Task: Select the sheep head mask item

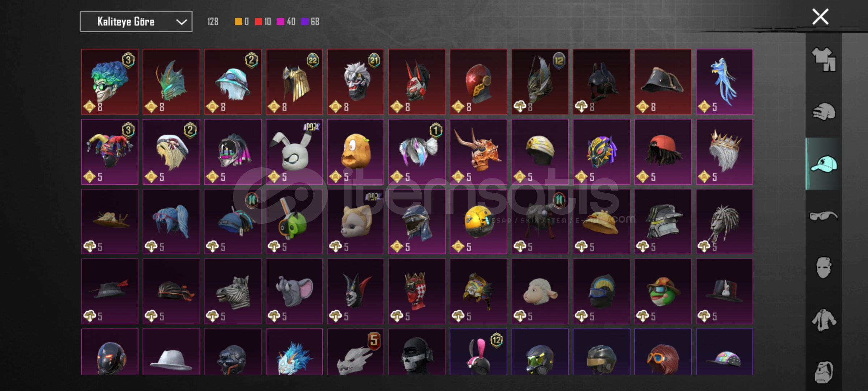Action: click(x=540, y=291)
